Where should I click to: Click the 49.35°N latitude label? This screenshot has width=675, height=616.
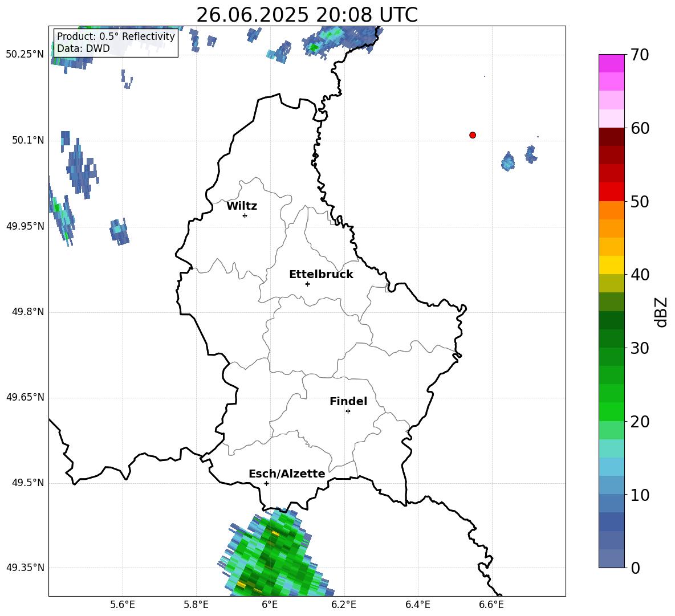(x=25, y=568)
